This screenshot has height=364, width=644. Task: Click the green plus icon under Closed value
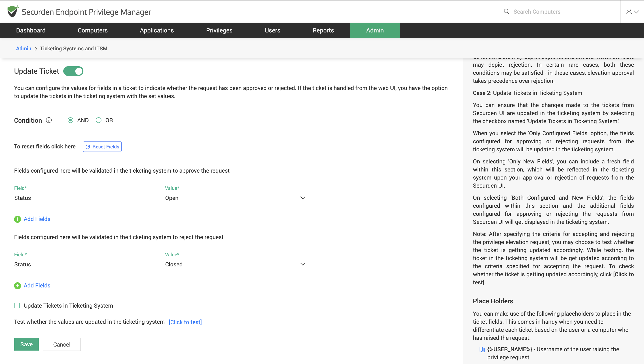pyautogui.click(x=17, y=286)
